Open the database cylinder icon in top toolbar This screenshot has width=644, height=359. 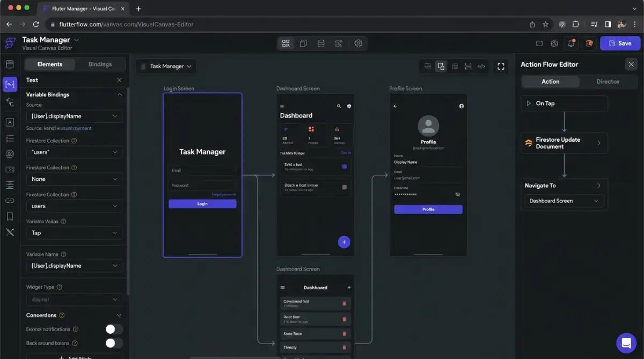tap(321, 43)
